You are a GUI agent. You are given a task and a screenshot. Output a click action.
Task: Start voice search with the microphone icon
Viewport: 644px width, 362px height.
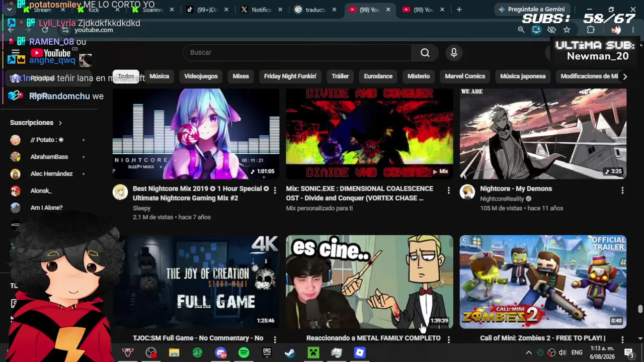(454, 53)
